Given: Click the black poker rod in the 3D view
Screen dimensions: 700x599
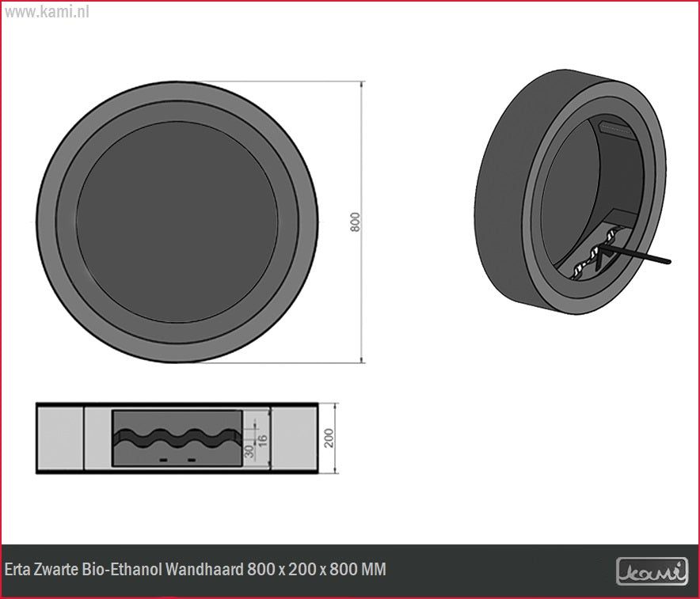Looking at the screenshot, I should click(637, 256).
